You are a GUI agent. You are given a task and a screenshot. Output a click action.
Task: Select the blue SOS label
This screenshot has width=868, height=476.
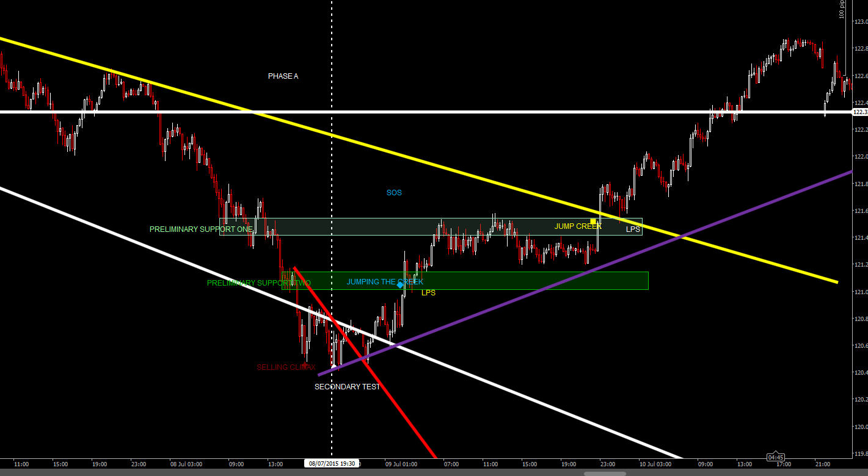[x=394, y=193]
